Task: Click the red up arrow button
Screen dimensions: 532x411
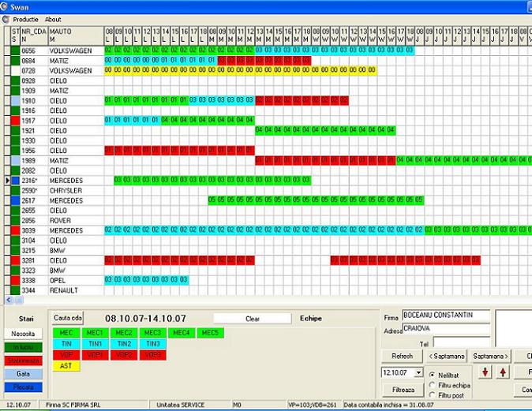Action: [503, 372]
